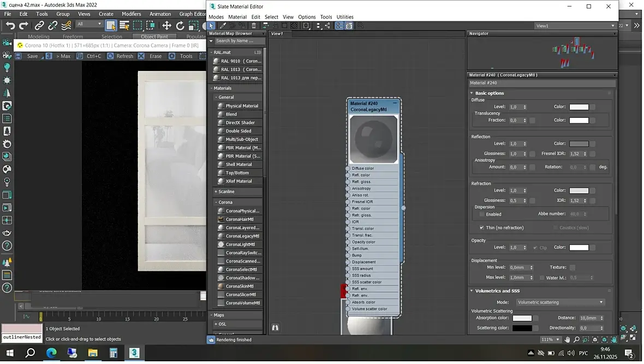Collapse the Basic options rollout
The image size is (644, 364).
coord(489,93)
